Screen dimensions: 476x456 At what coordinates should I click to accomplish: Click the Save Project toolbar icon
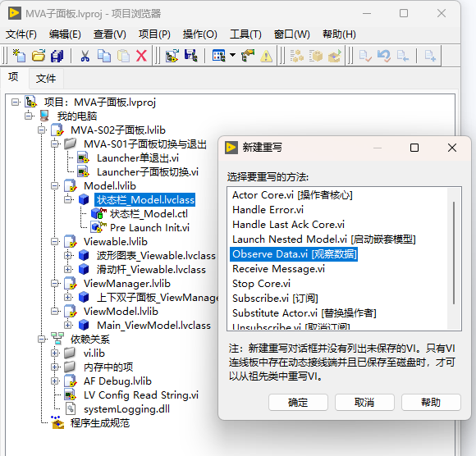191,56
